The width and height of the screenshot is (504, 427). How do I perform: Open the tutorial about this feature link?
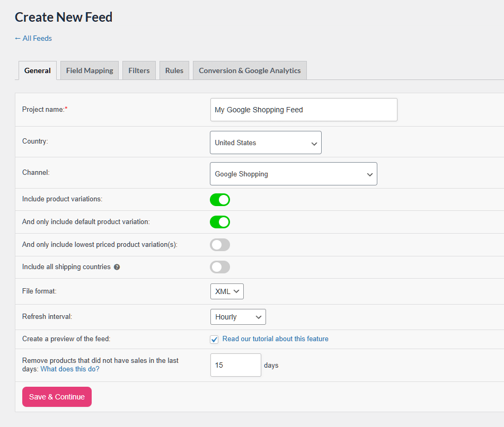(275, 339)
